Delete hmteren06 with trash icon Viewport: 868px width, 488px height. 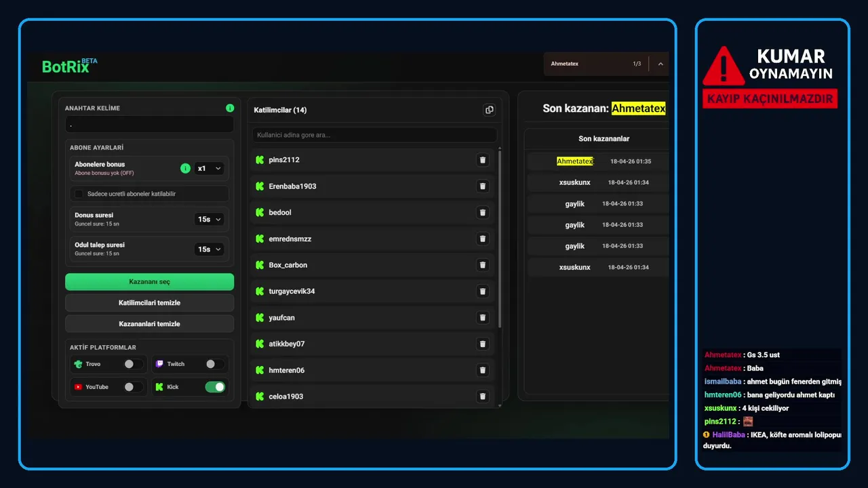(483, 370)
